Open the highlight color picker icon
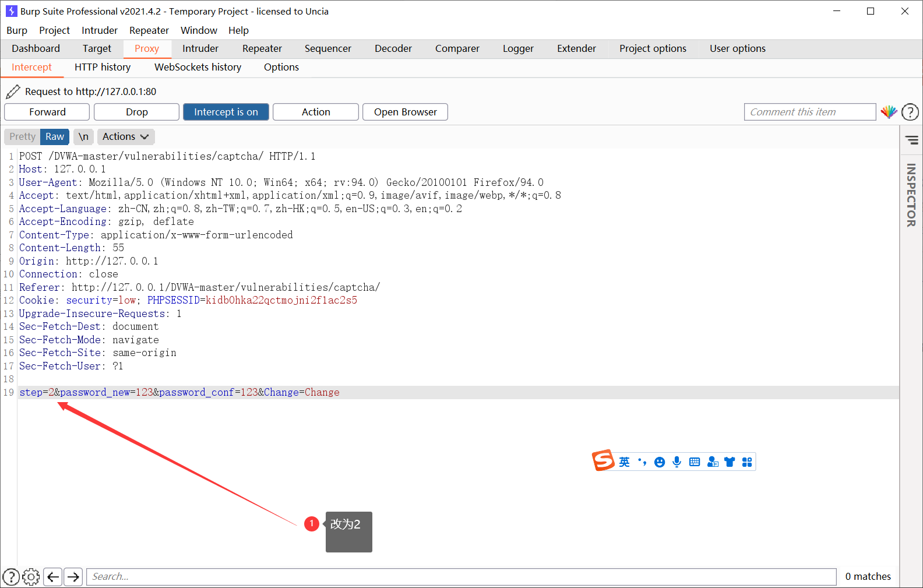This screenshot has height=588, width=923. click(x=889, y=112)
